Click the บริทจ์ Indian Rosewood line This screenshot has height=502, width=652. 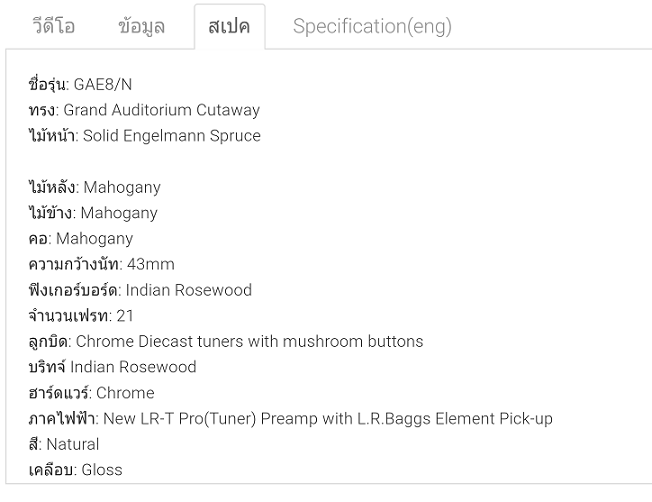(x=113, y=367)
